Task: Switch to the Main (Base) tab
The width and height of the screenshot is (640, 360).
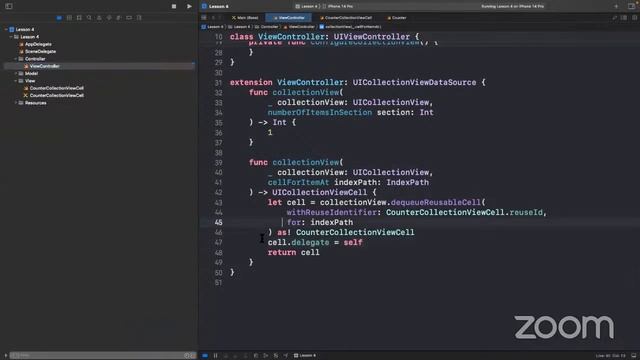Action: coord(245,18)
